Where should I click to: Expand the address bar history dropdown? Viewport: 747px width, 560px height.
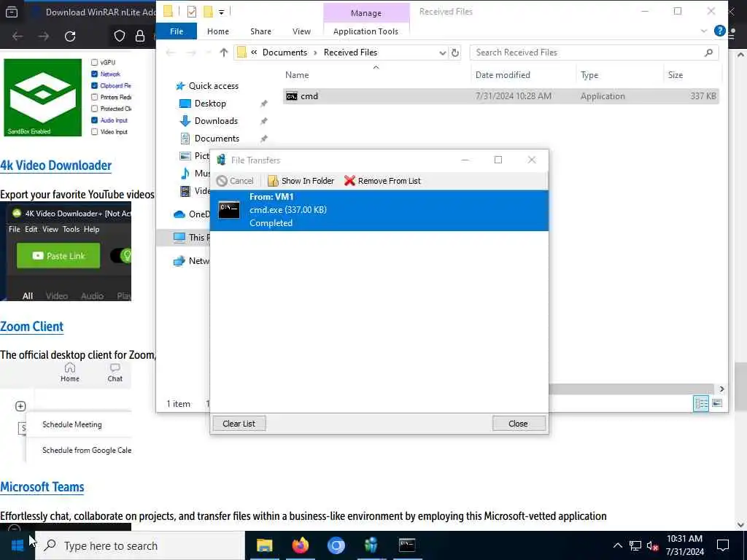[x=443, y=52]
